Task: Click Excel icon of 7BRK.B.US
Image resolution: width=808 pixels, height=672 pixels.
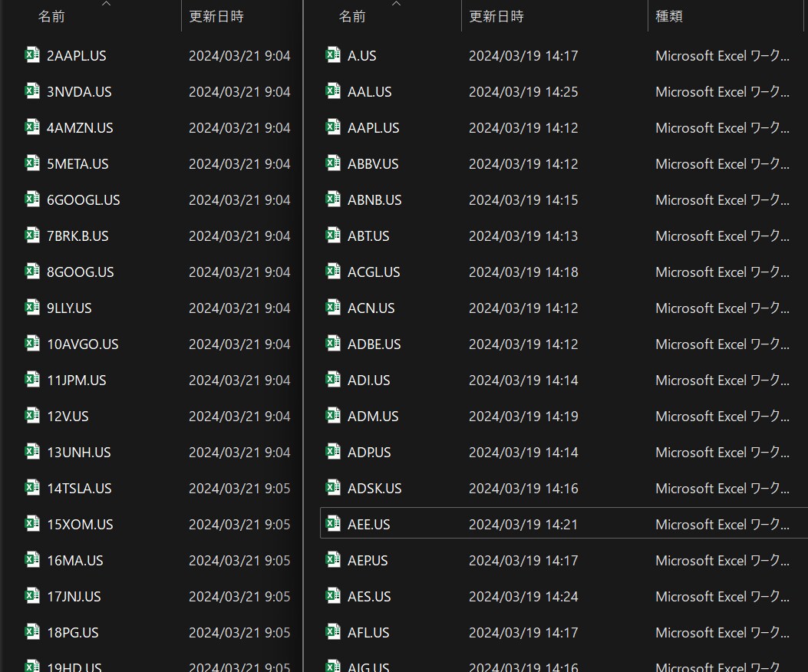Action: click(x=32, y=235)
